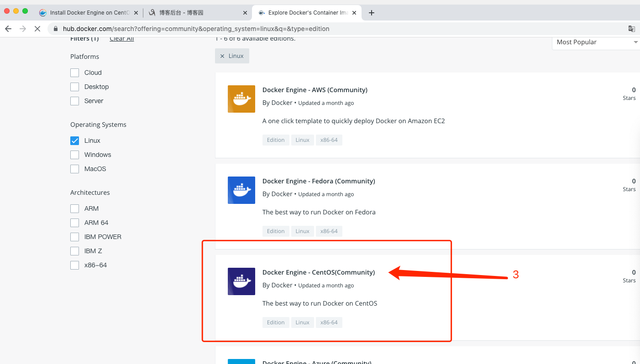
Task: Open the translate page icon in address bar
Action: click(x=632, y=29)
